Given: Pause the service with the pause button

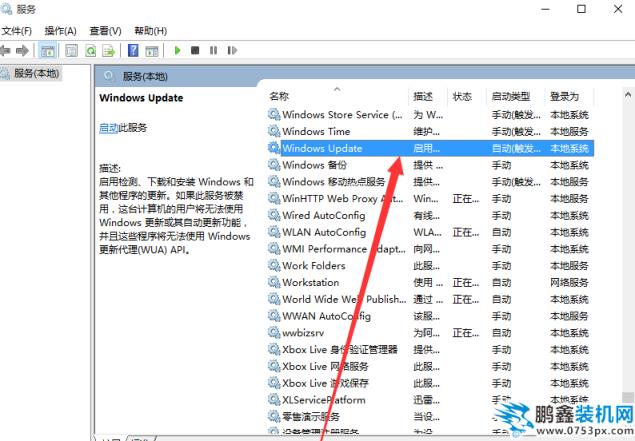Looking at the screenshot, I should tap(213, 50).
